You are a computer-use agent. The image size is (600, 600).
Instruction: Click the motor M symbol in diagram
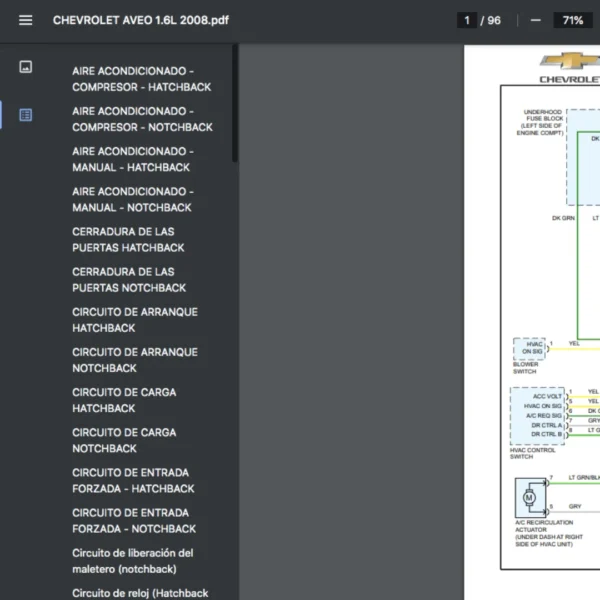click(x=529, y=498)
